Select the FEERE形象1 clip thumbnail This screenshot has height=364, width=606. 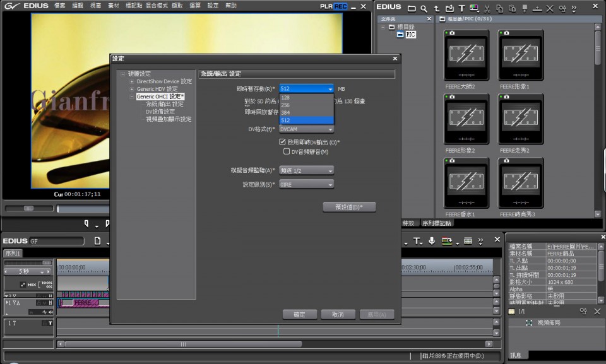pyautogui.click(x=521, y=56)
